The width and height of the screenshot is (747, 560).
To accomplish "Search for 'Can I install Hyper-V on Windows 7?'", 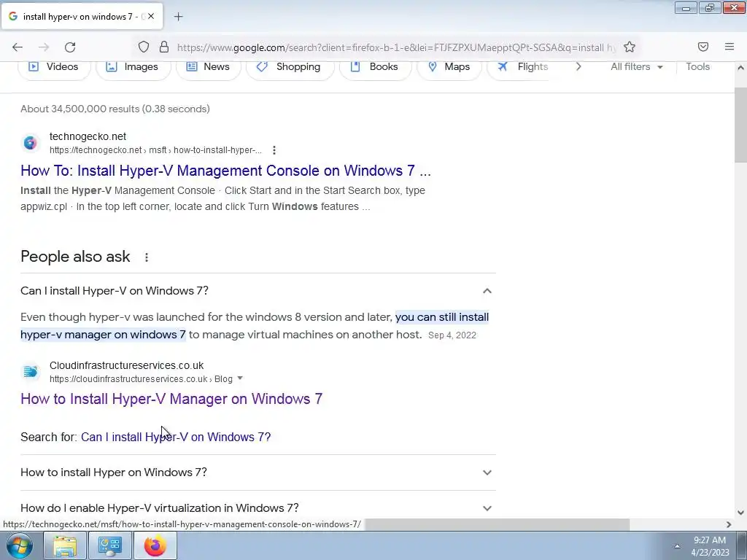I will (176, 437).
